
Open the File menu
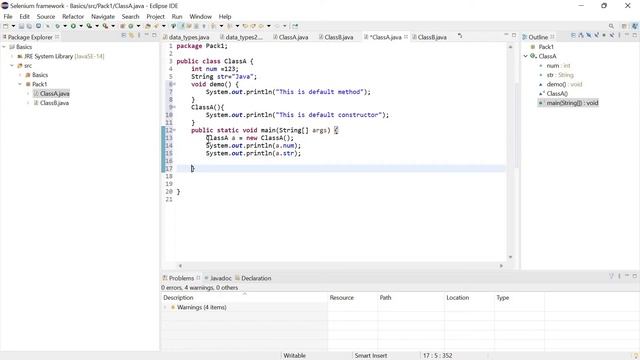[8, 16]
